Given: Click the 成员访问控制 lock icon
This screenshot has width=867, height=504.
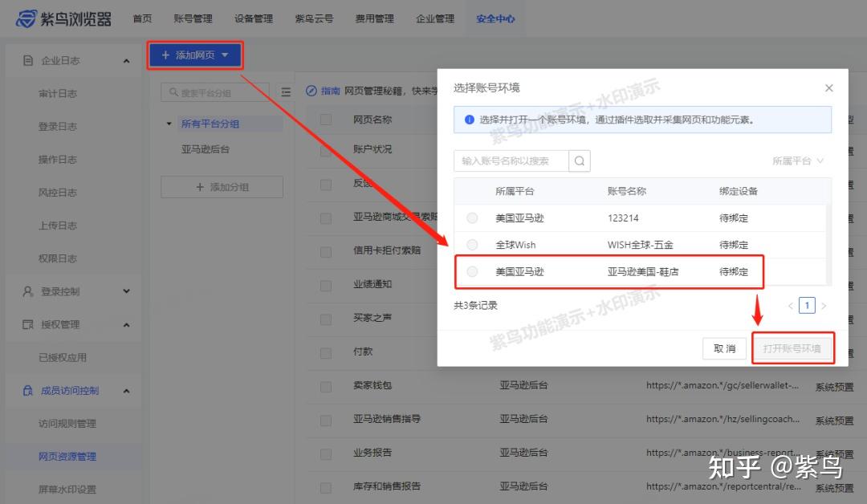Looking at the screenshot, I should tap(27, 391).
